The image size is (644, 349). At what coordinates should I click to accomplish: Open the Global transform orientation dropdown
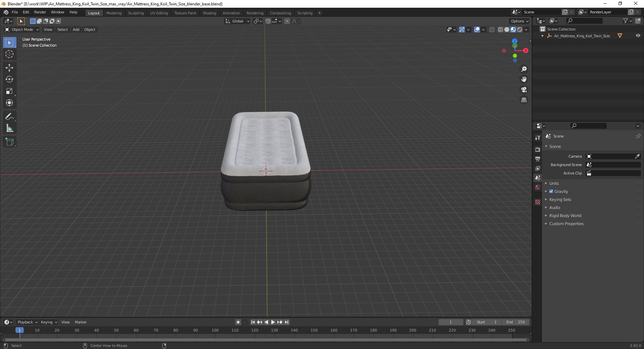click(237, 21)
